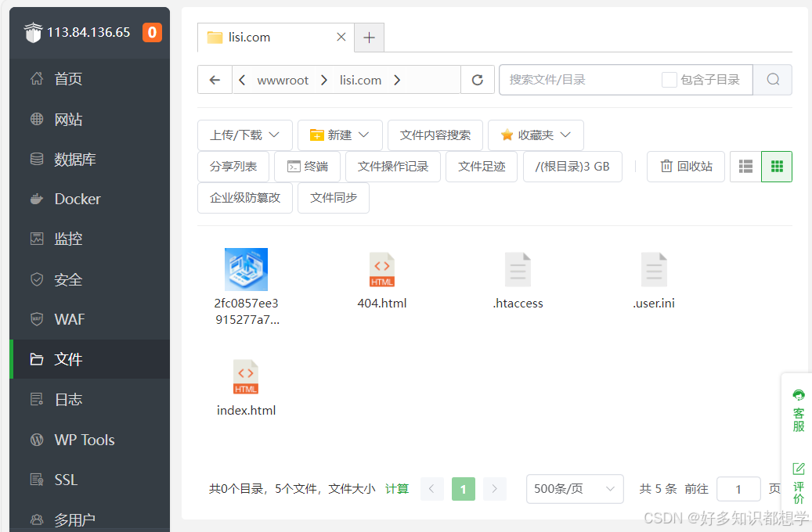The height and width of the screenshot is (532, 812).
Task: Go back with the left arrow button
Action: [x=215, y=80]
